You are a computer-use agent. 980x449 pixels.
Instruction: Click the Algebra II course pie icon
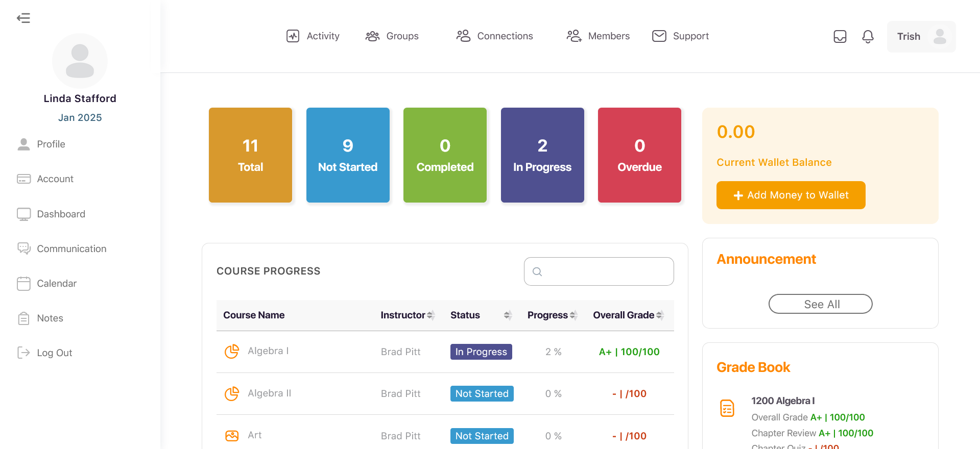[x=232, y=393]
